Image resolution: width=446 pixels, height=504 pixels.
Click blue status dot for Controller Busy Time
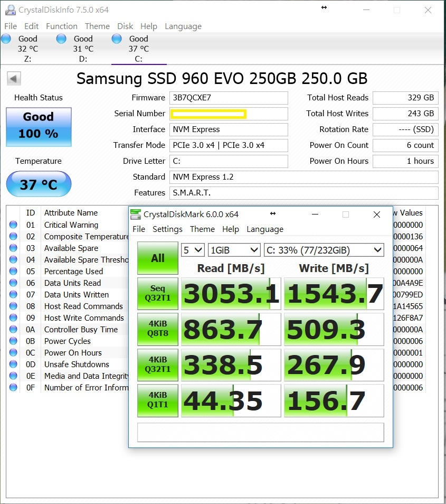[13, 330]
